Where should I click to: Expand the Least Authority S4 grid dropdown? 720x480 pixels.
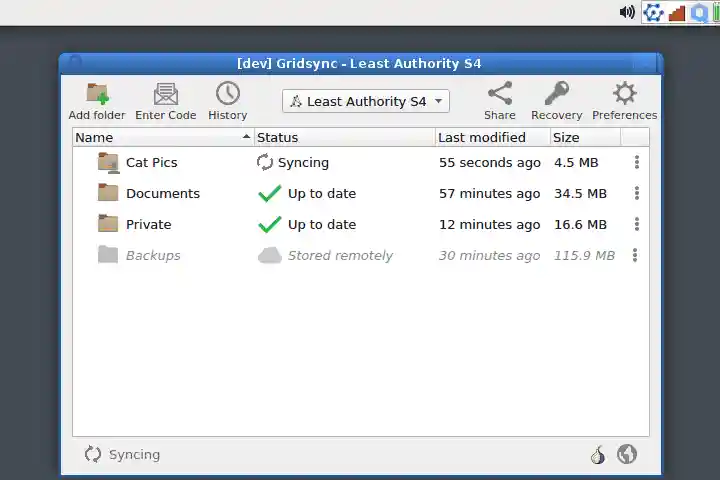pyautogui.click(x=366, y=101)
